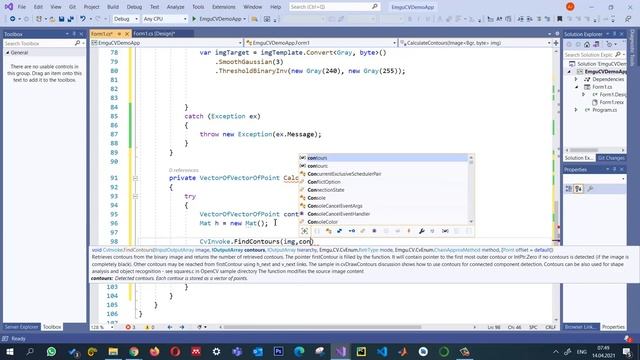
Task: Click the IntelliSense list scrollbar
Action: [x=471, y=189]
